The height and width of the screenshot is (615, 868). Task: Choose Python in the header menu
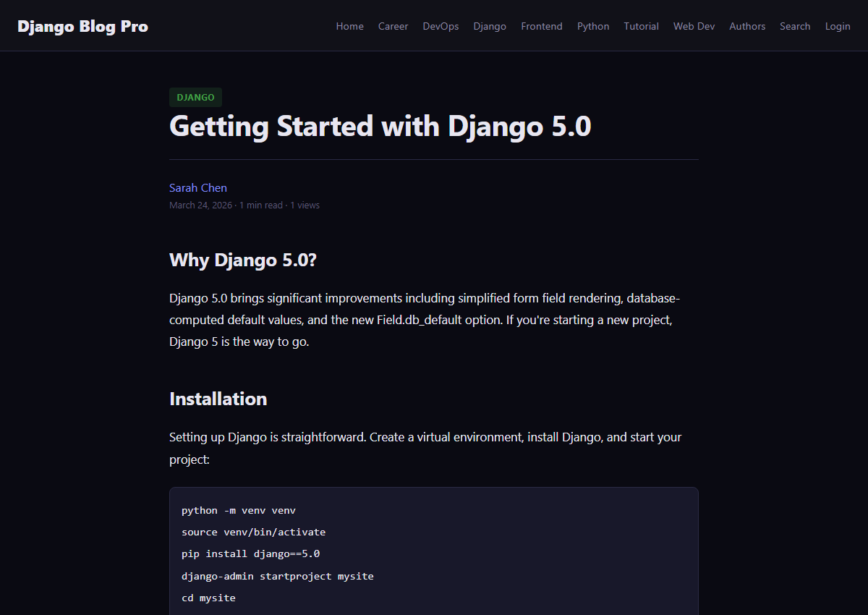(592, 26)
